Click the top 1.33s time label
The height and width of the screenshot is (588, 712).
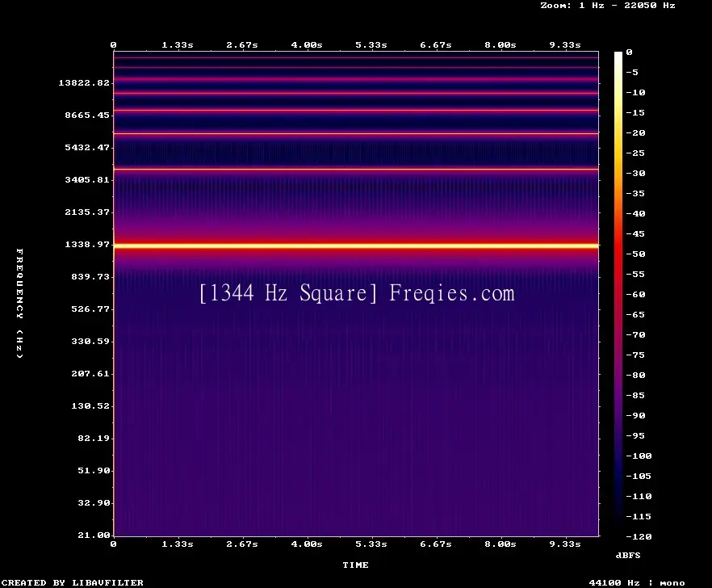pos(178,45)
